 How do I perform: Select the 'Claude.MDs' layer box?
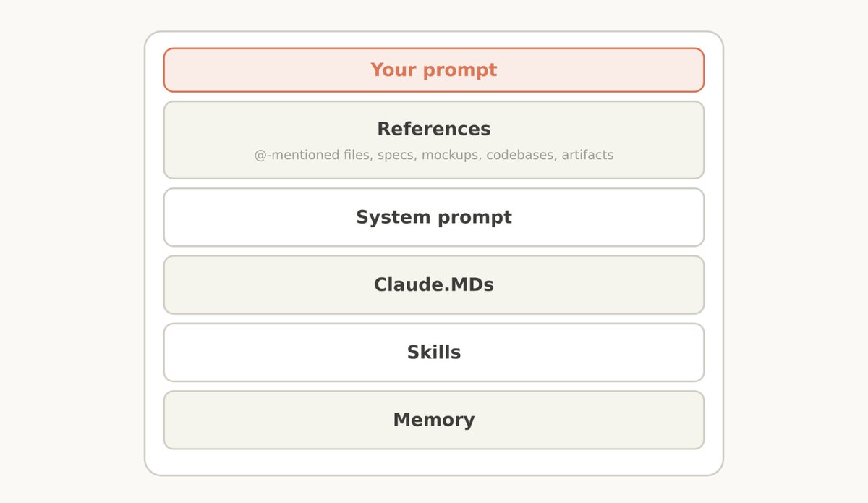[x=434, y=284]
